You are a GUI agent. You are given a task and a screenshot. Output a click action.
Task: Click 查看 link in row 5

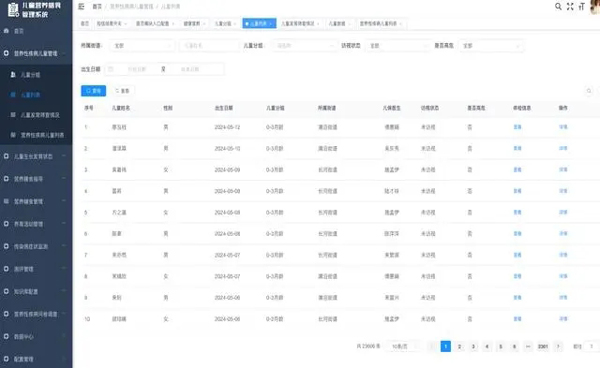[x=517, y=212]
